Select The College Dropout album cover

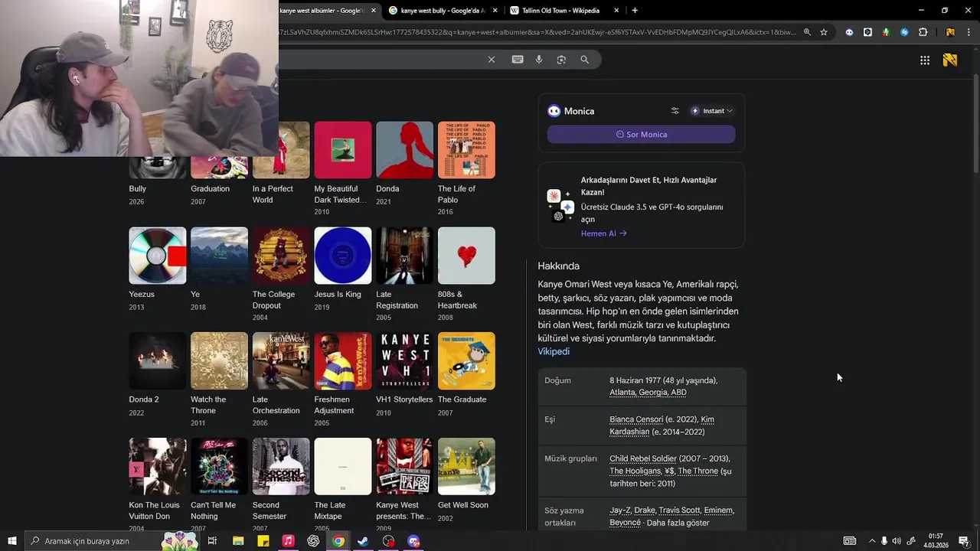pyautogui.click(x=281, y=256)
